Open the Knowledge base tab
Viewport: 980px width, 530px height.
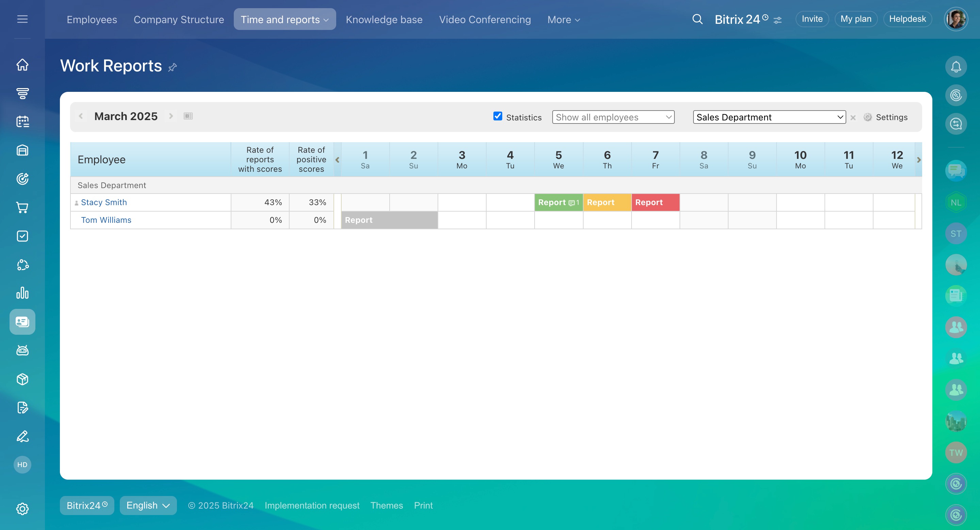[384, 19]
